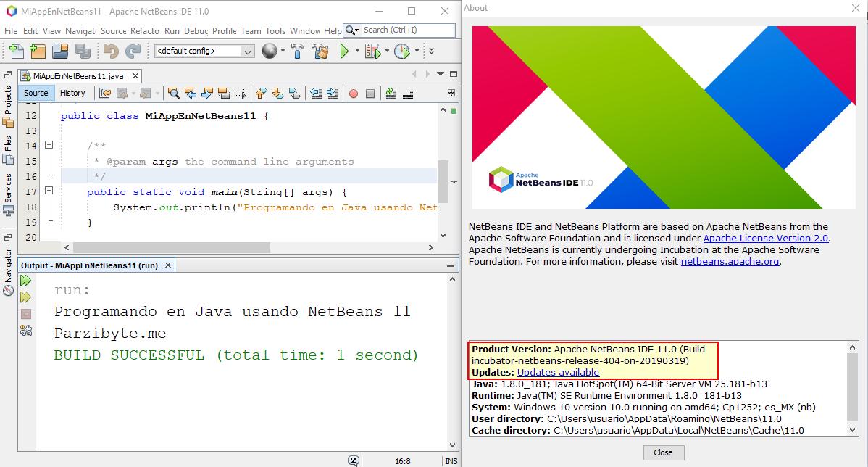868x467 pixels.
Task: Run the project with the green play icon
Action: [x=344, y=51]
